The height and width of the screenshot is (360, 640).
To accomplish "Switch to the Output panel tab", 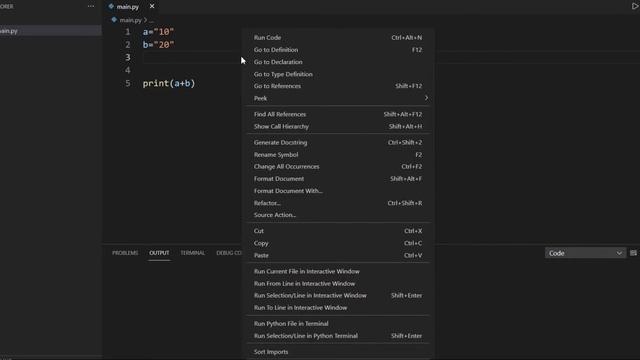I will pos(159,253).
